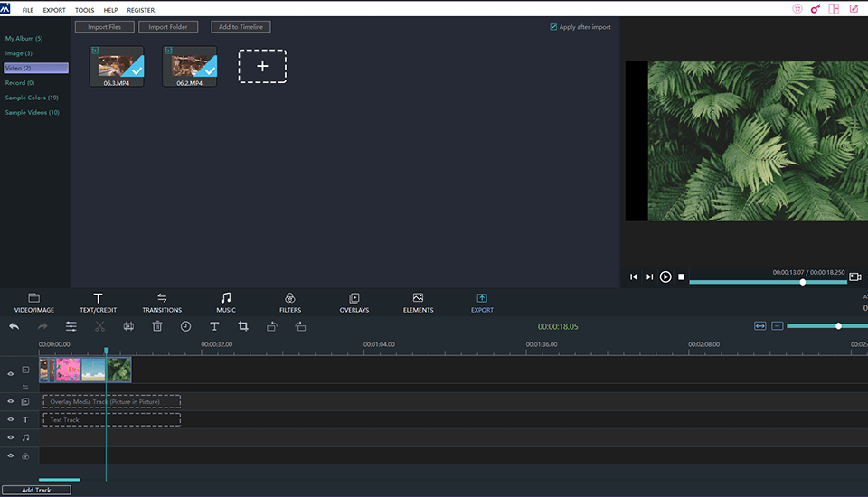Screen dimensions: 868x497
Task: Hide the music track
Action: tap(11, 437)
